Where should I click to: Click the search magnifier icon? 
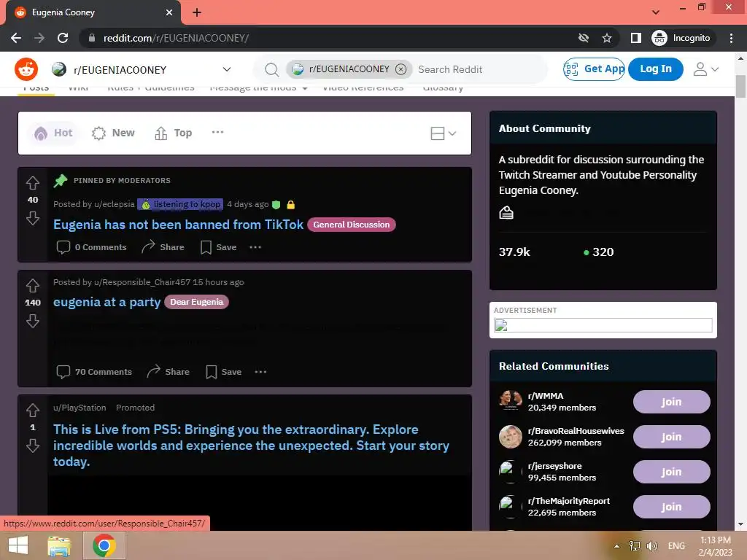click(x=271, y=69)
